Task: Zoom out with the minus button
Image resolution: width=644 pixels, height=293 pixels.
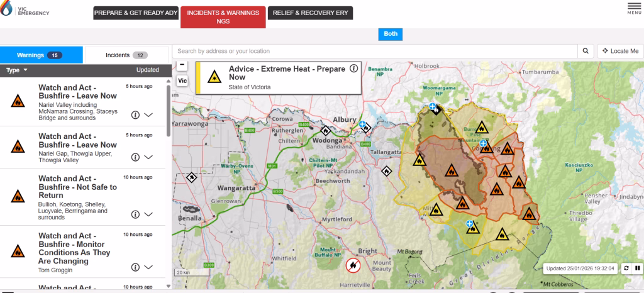Action: tap(182, 65)
